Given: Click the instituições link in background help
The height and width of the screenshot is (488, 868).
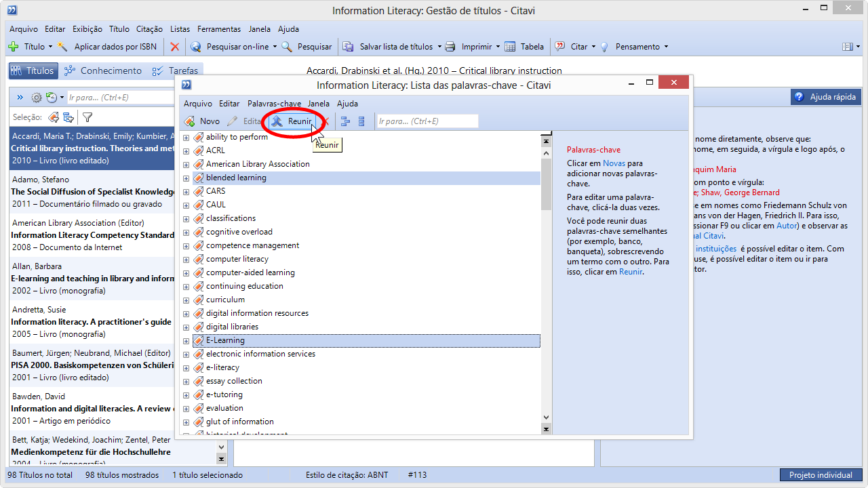Looking at the screenshot, I should (716, 249).
